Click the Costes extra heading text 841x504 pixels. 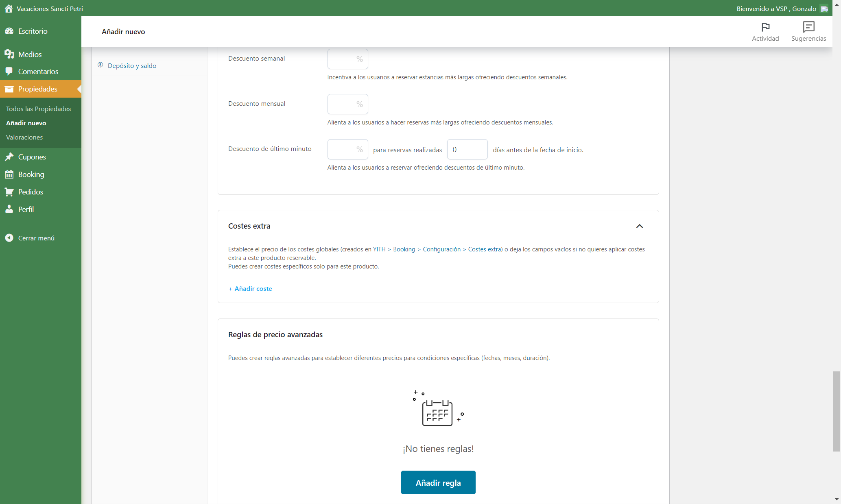(x=249, y=226)
